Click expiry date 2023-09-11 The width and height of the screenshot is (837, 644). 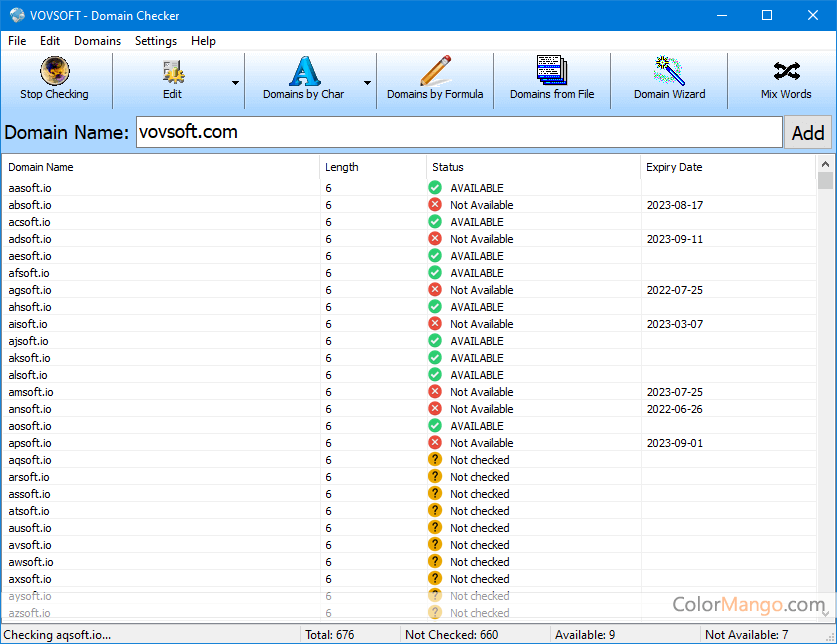675,239
